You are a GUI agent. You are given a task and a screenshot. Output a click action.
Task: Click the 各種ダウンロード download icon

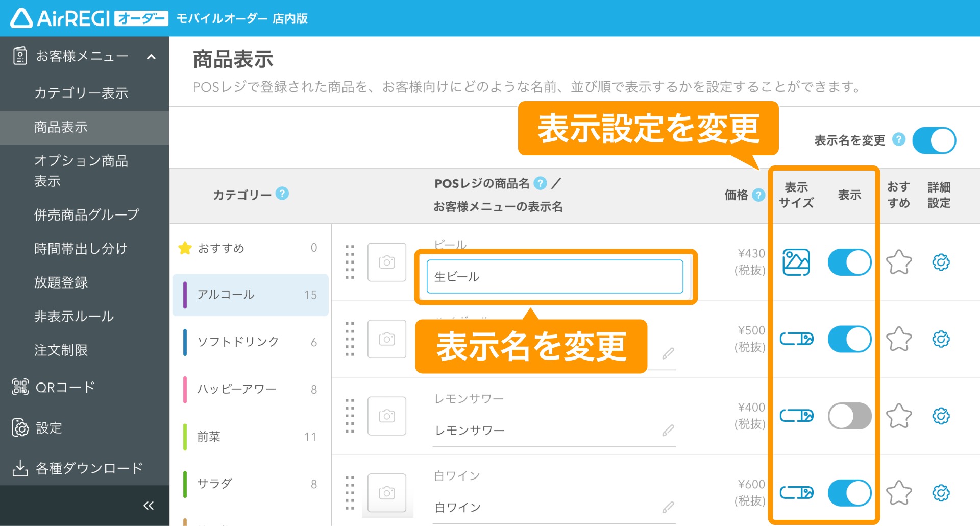pyautogui.click(x=20, y=468)
